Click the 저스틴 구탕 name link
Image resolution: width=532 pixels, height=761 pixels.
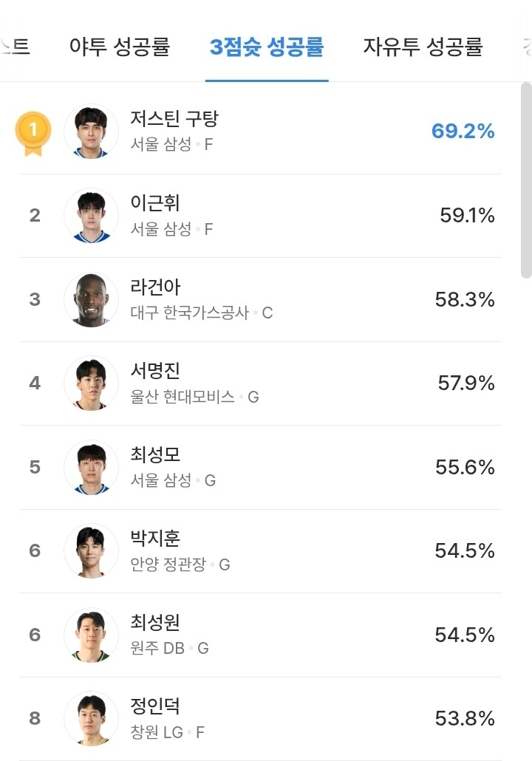pos(174,119)
